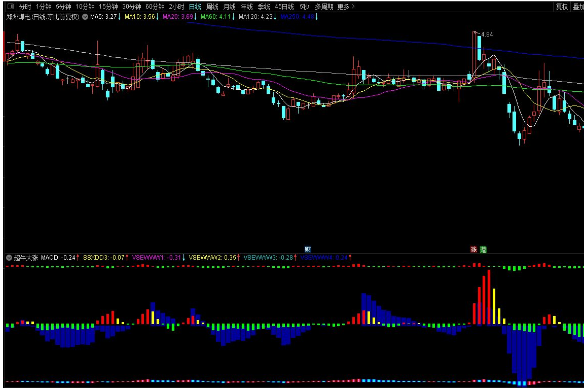Select the 60分钟 period tab
Image resolution: width=584 pixels, height=388 pixels.
pyautogui.click(x=155, y=7)
